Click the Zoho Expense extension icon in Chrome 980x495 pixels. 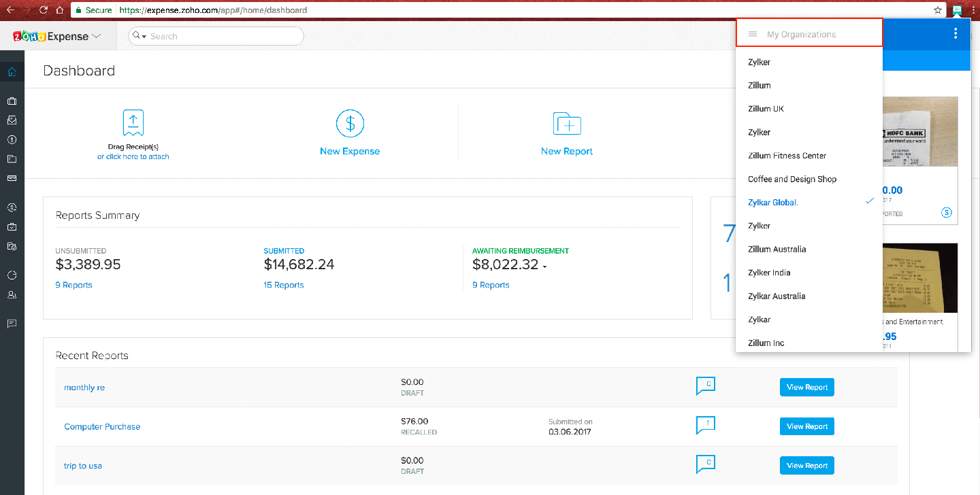pos(957,10)
